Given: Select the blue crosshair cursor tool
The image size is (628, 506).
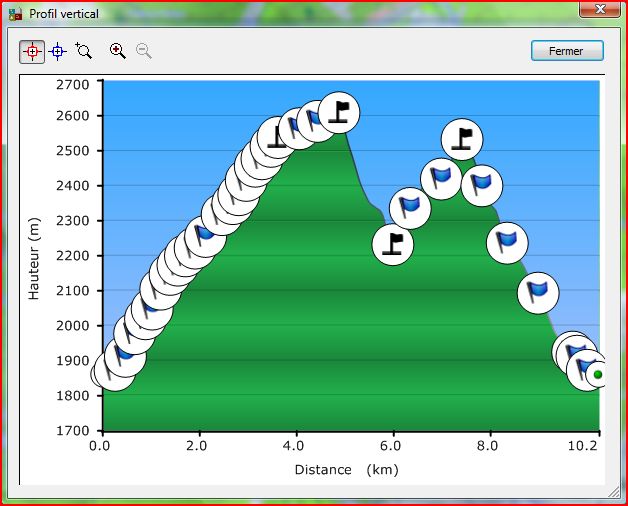Looking at the screenshot, I should click(x=58, y=51).
